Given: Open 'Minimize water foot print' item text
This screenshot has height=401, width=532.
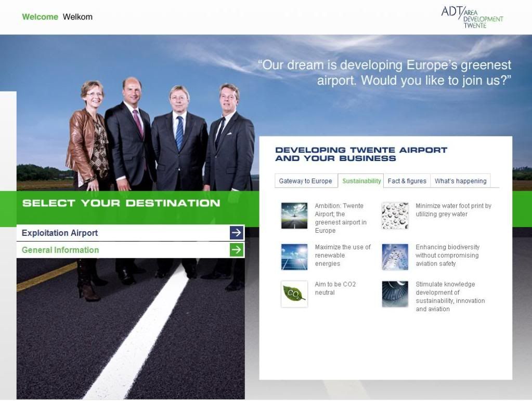Looking at the screenshot, I should pos(453,210).
